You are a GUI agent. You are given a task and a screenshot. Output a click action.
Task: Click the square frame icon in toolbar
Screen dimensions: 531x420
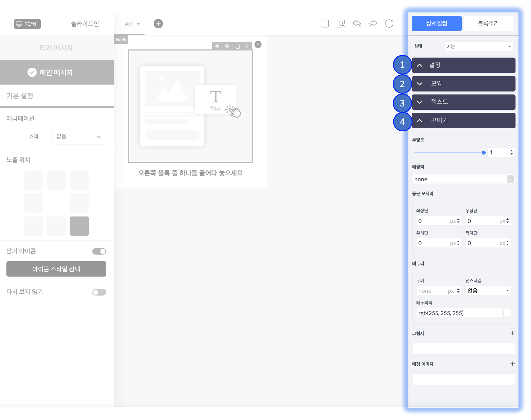[324, 24]
